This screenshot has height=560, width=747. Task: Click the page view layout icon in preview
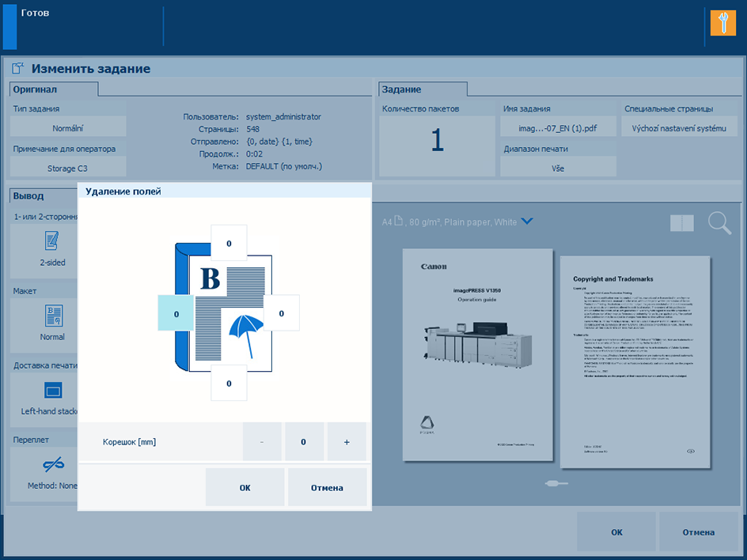tap(682, 223)
